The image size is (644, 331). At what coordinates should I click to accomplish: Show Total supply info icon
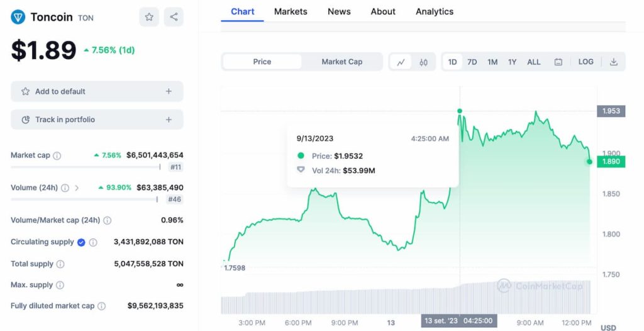tap(60, 264)
